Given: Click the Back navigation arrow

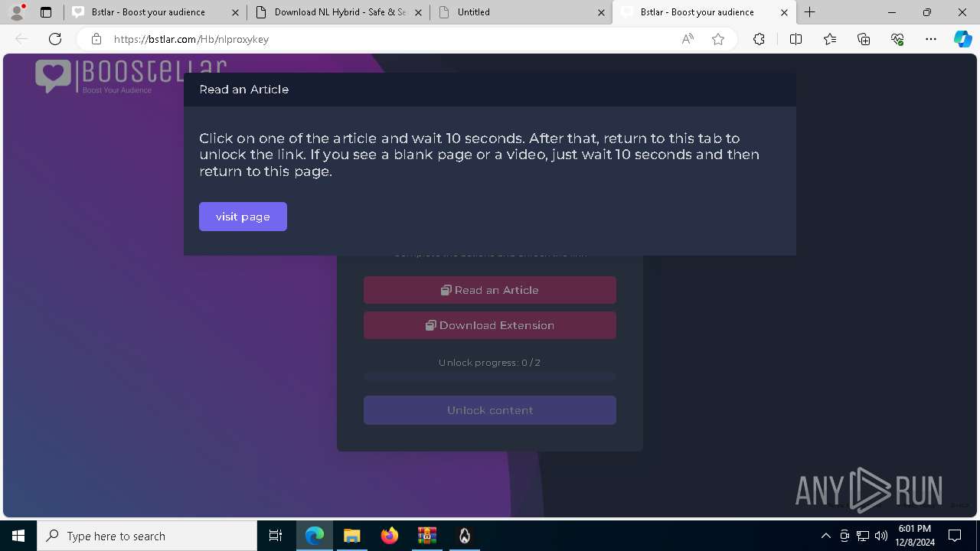Looking at the screenshot, I should 21,39.
